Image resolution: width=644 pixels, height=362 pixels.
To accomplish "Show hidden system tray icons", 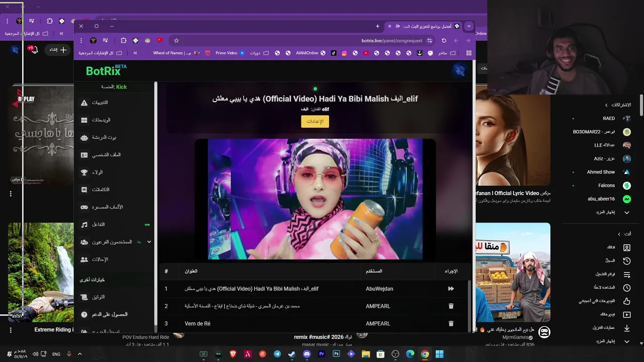I will click(79, 354).
